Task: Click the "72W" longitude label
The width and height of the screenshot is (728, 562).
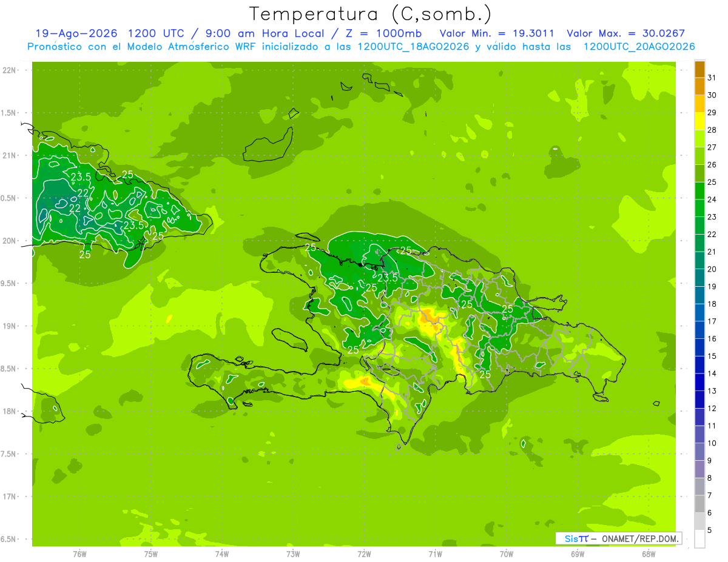Action: [x=364, y=554]
